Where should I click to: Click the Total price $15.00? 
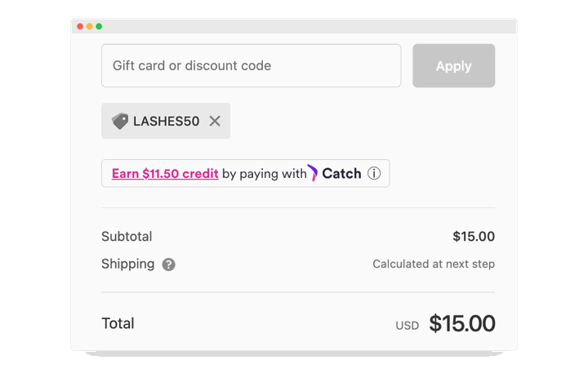pos(462,323)
